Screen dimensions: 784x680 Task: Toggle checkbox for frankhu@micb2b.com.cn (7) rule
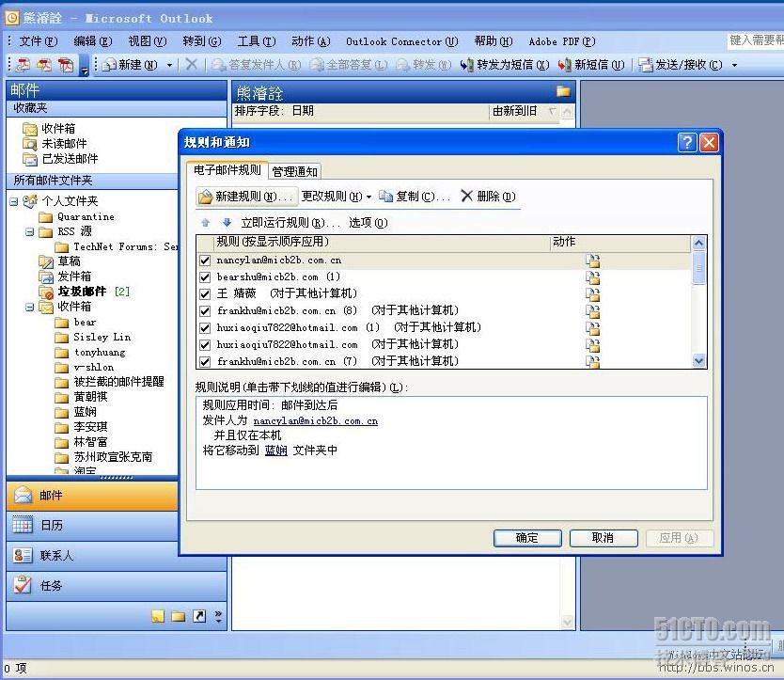click(205, 362)
